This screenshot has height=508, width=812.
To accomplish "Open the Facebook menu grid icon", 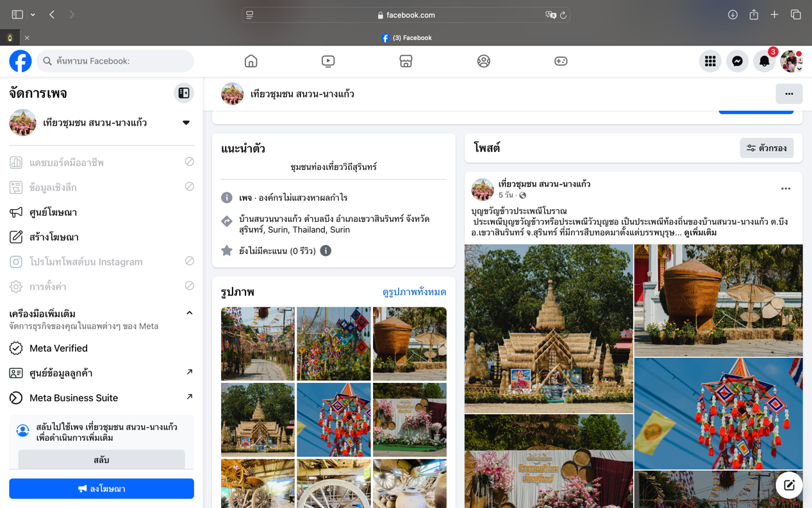I will click(x=710, y=61).
